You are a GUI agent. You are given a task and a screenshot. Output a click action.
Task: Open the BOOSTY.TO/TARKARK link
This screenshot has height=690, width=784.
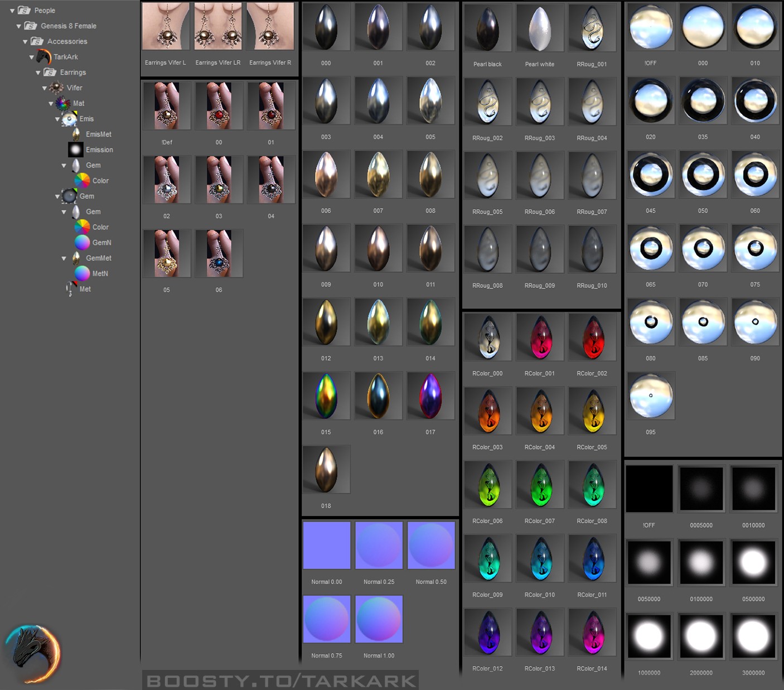coord(280,681)
